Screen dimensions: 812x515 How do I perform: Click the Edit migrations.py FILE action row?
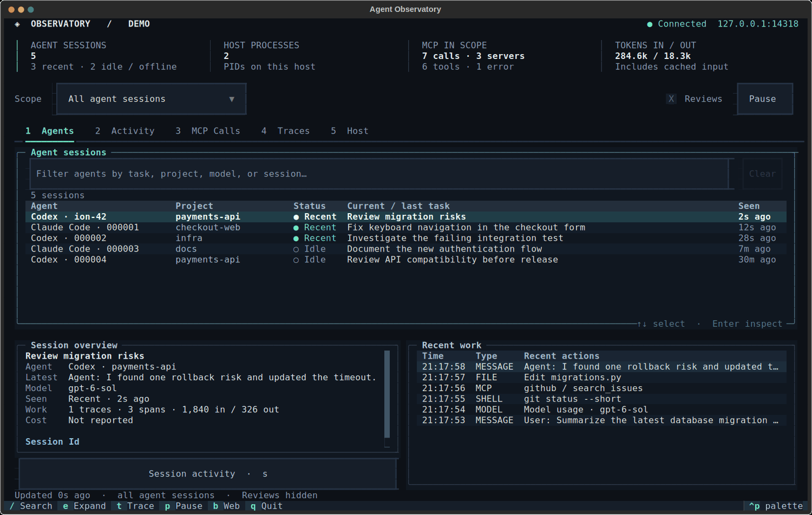click(x=601, y=378)
